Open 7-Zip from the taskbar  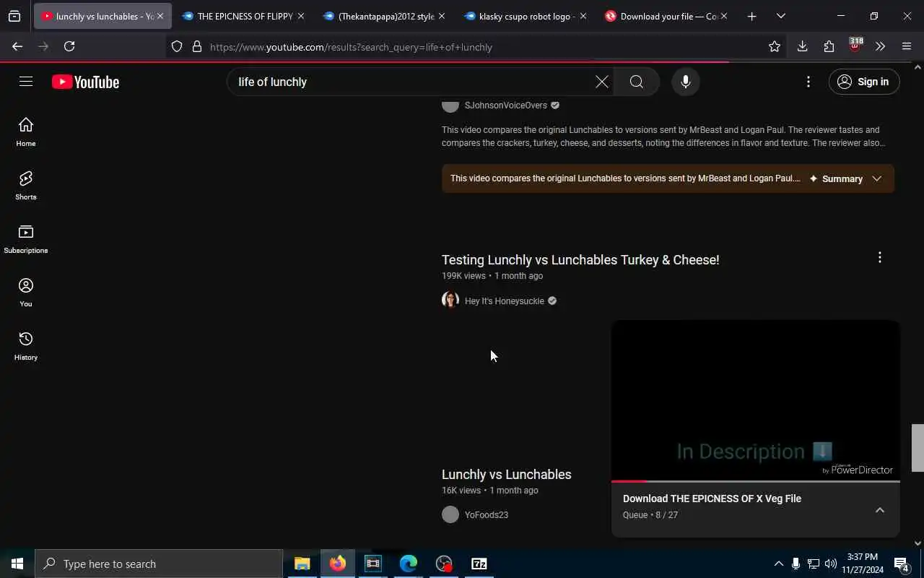tap(479, 564)
